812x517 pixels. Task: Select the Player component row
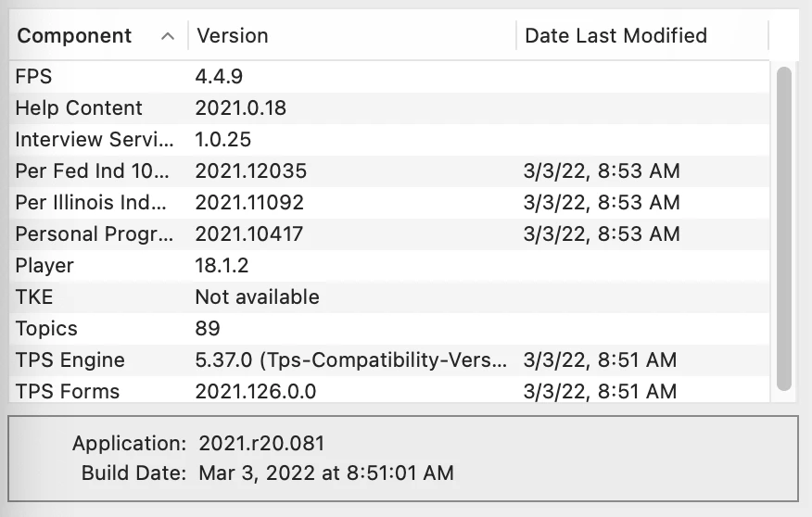(389, 266)
